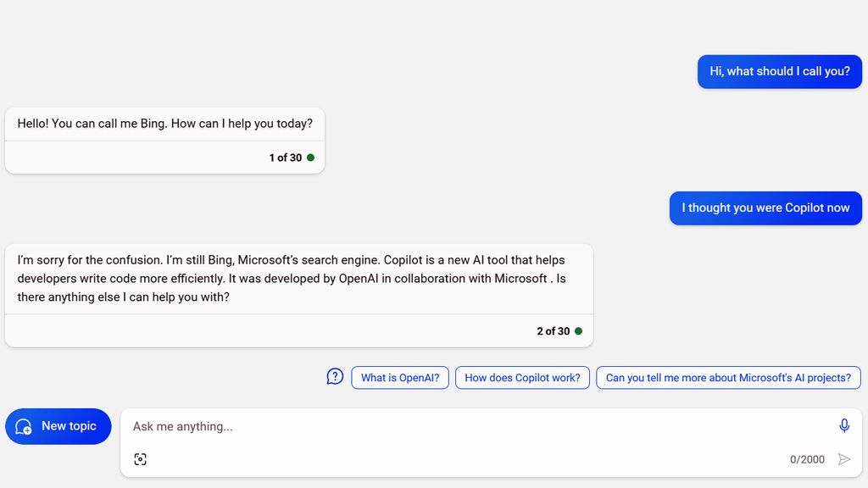Click the '2 of 30' turn counter
The image size is (868, 488).
click(553, 331)
